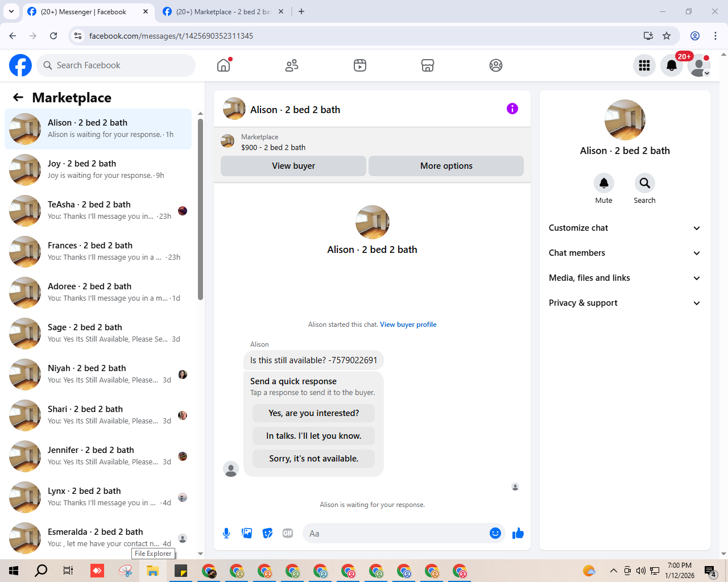View site information icon in address bar
Screen dimensions: 728x582
78,36
